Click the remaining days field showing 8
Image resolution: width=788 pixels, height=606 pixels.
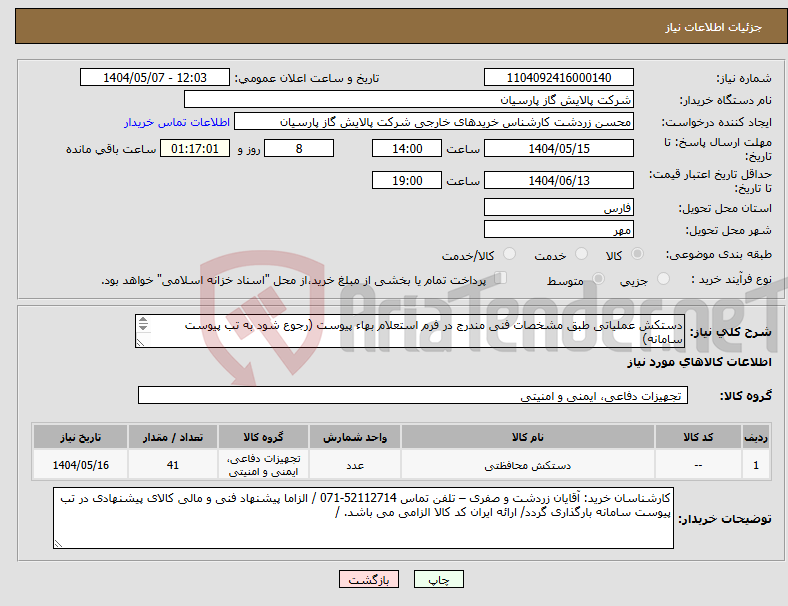click(299, 149)
